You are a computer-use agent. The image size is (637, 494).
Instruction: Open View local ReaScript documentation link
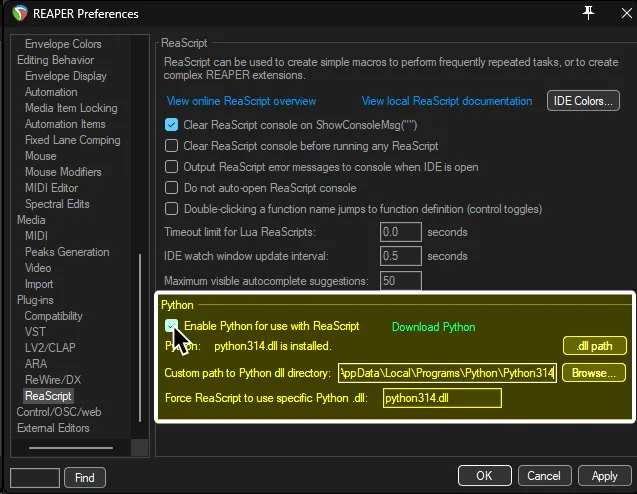(447, 101)
